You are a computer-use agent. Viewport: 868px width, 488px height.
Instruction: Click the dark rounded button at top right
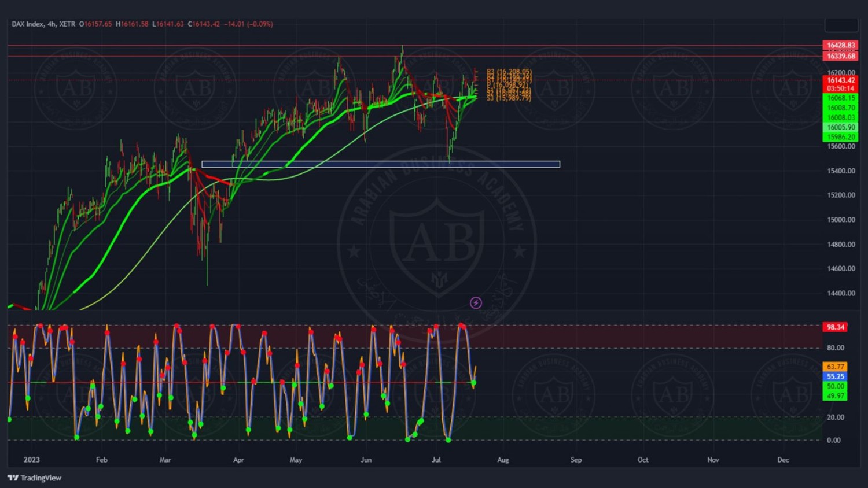(x=841, y=25)
